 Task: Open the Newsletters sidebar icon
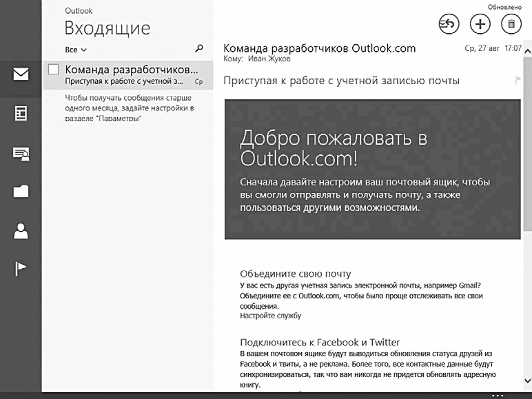[x=21, y=113]
